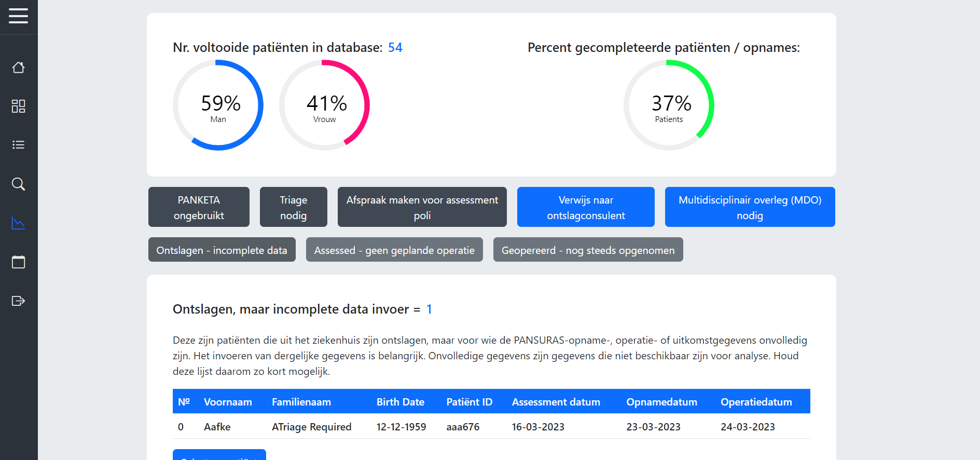Show Afspraak maken voor assessment poli
Screen dimensions: 980x460
(x=422, y=207)
